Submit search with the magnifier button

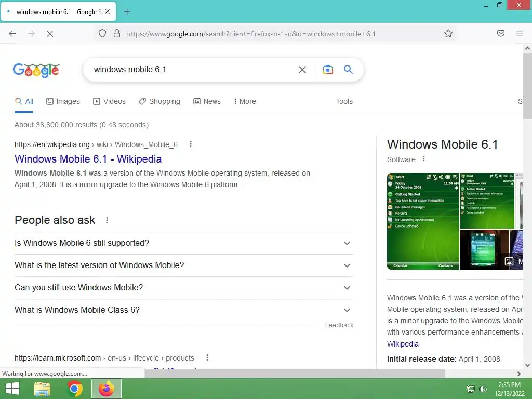click(348, 70)
